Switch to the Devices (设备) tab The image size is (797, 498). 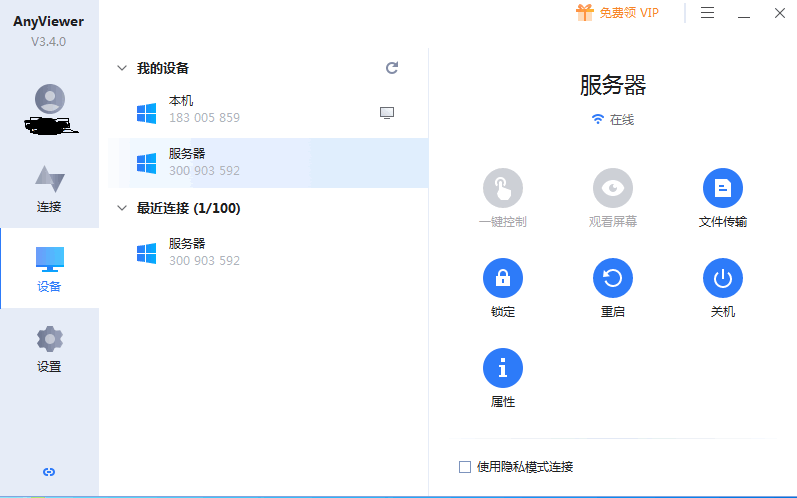pos(49,268)
